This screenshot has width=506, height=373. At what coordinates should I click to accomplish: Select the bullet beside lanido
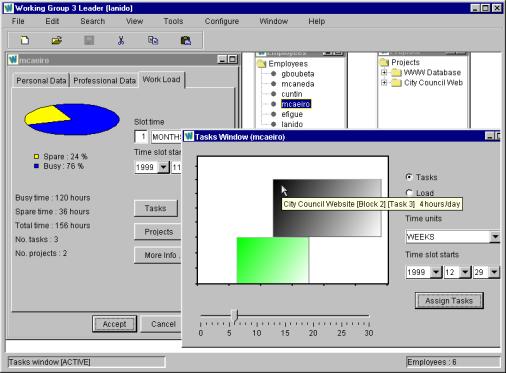(x=274, y=124)
